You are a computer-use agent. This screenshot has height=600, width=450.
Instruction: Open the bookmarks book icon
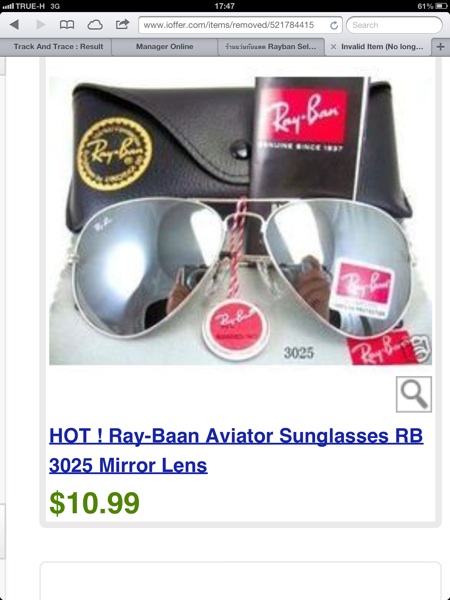(x=67, y=25)
